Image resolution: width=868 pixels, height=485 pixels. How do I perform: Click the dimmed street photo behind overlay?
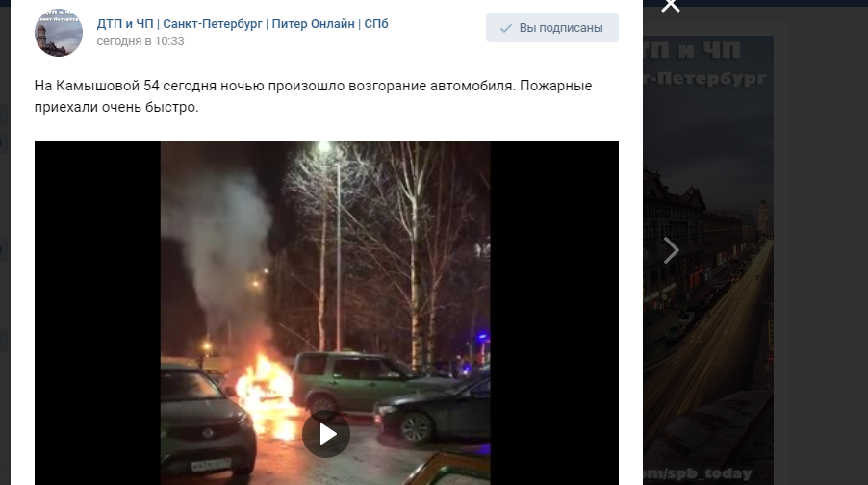click(x=708, y=332)
